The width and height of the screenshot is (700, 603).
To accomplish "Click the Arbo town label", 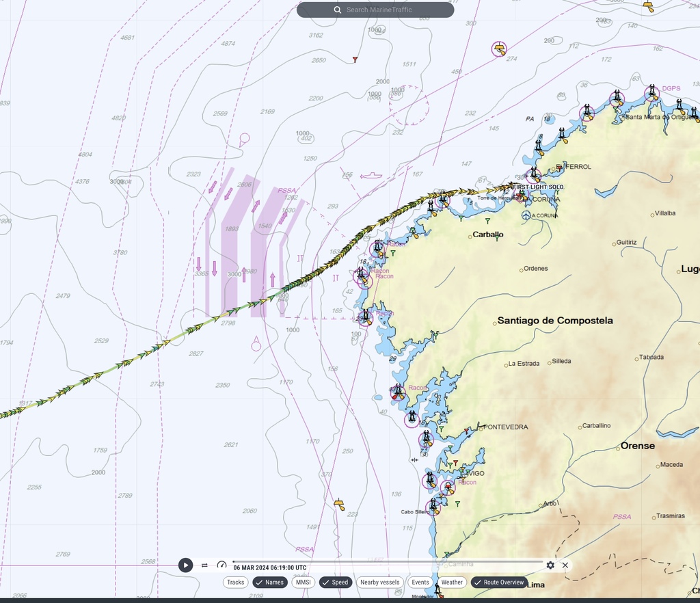I will click(550, 503).
